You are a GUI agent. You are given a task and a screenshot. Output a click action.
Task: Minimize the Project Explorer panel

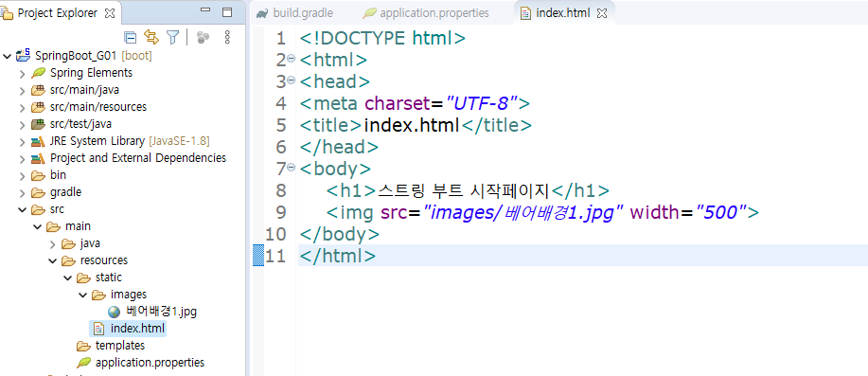tap(205, 11)
